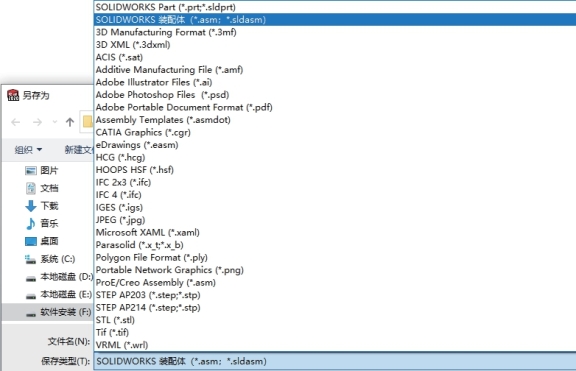The image size is (576, 371).
Task: Select Polygon File Format (*.ply)
Action: point(335,257)
